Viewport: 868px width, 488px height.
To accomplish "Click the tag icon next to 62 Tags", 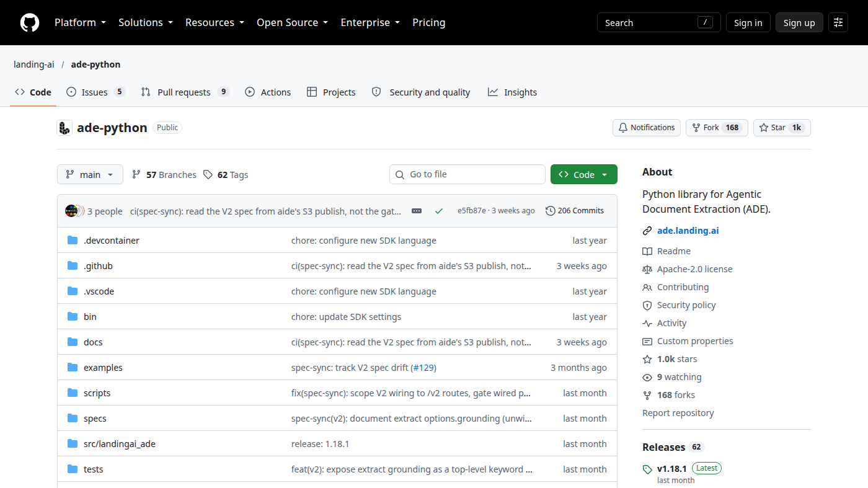I will coord(208,175).
